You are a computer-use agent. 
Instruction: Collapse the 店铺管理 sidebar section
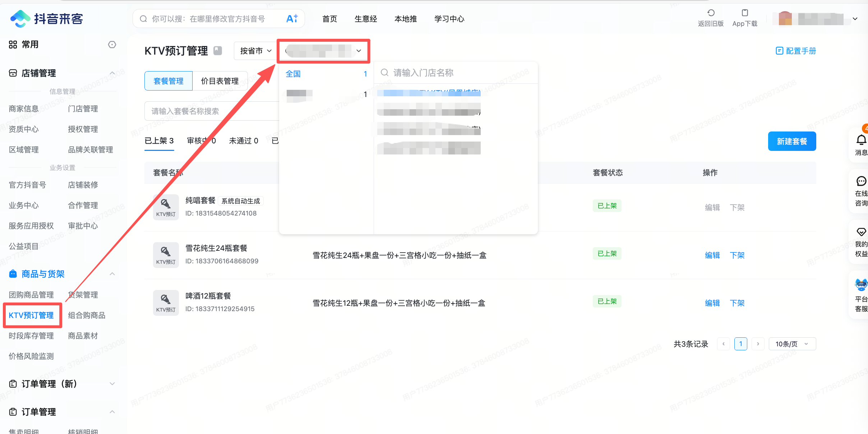click(112, 73)
